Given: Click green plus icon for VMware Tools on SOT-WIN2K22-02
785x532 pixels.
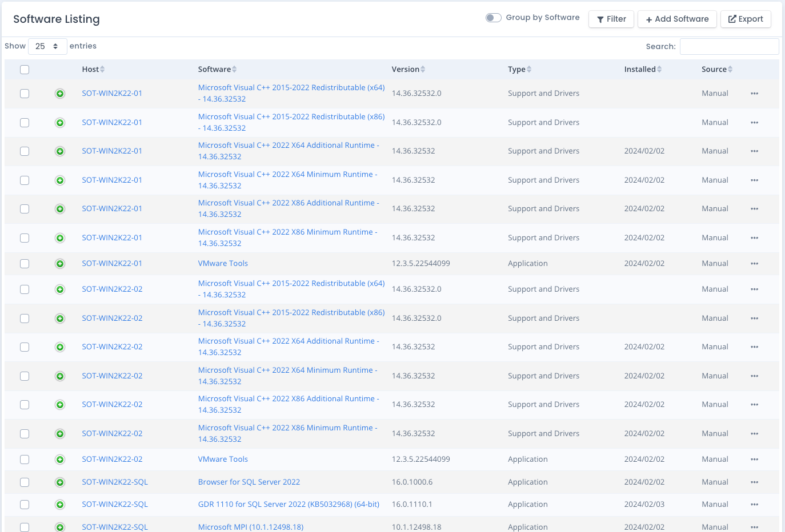Looking at the screenshot, I should tap(60, 460).
